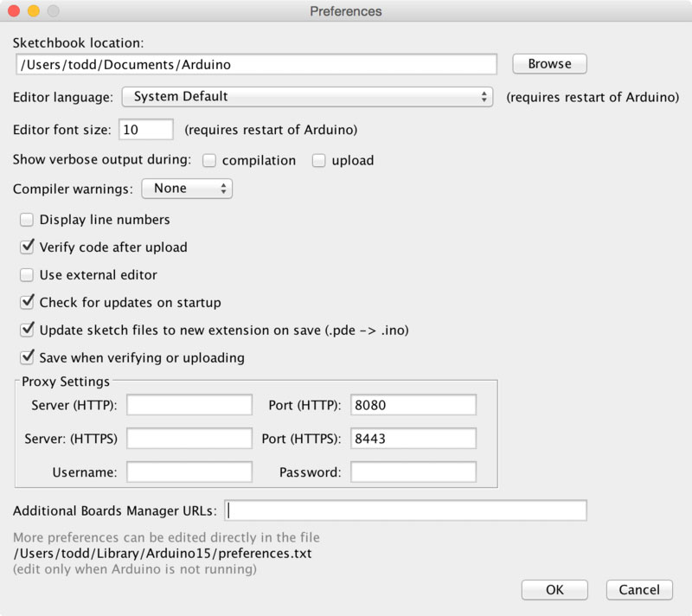Edit the Sketchbook location path
This screenshot has height=616, width=692.
[x=255, y=63]
